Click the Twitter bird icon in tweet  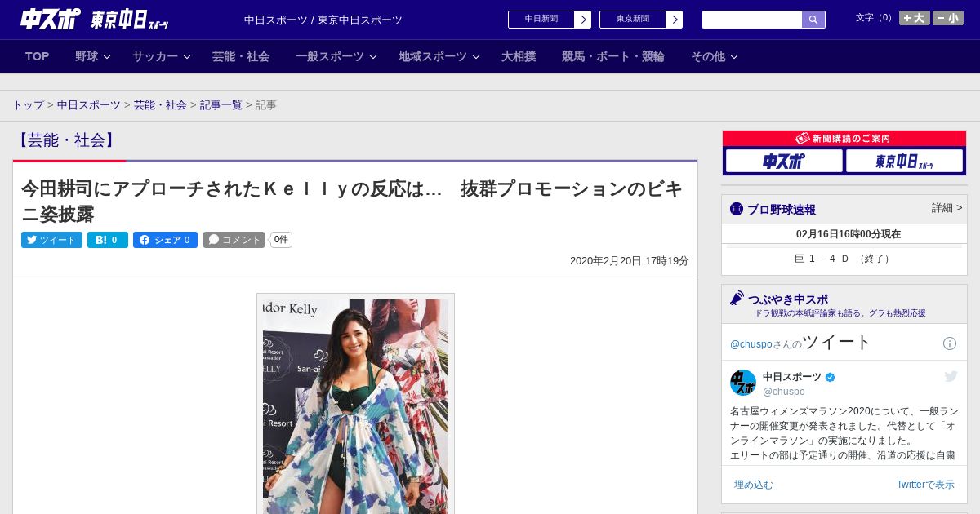pos(951,376)
